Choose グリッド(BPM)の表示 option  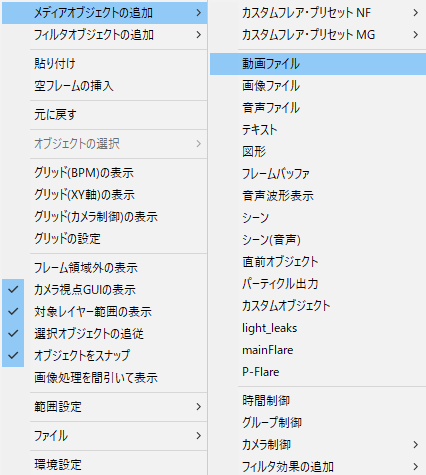(104, 173)
